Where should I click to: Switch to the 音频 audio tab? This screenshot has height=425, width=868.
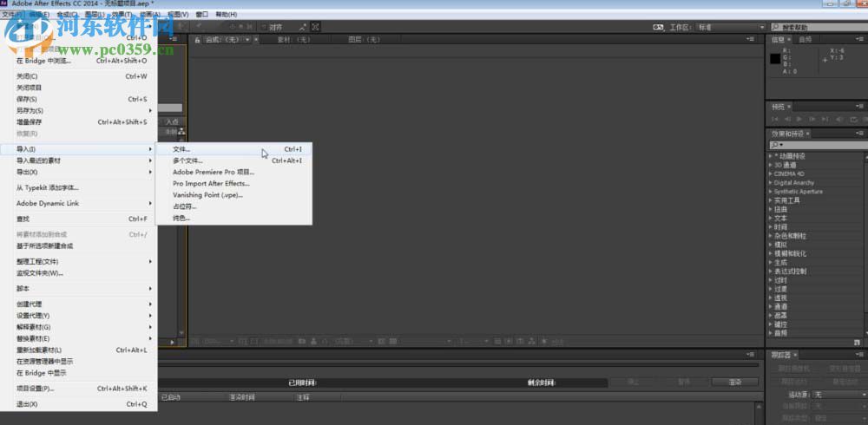tap(806, 39)
